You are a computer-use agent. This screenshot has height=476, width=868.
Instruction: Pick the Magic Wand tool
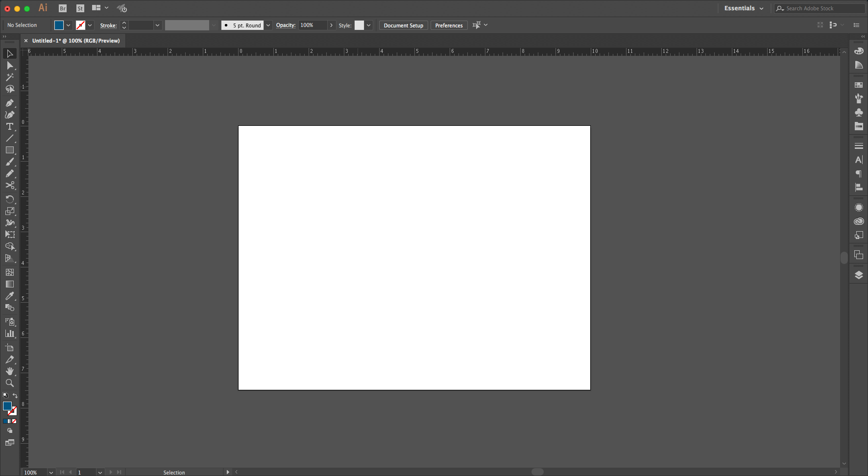point(9,77)
